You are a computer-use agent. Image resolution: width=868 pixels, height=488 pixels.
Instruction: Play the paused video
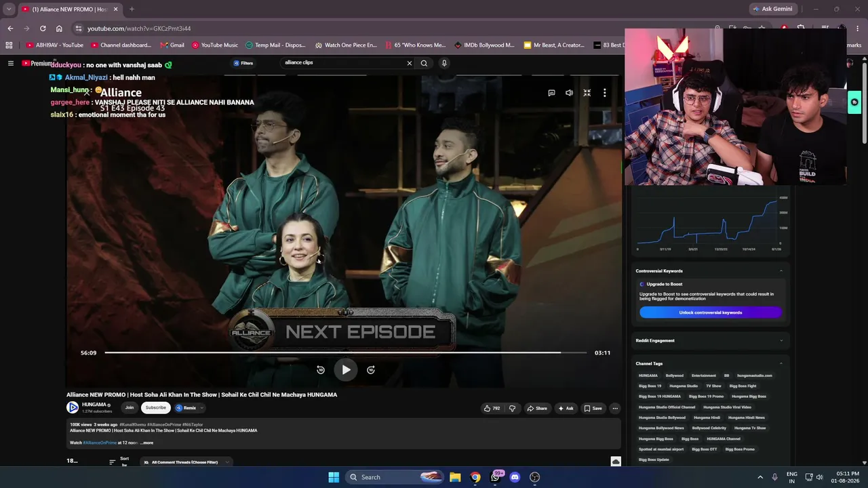point(346,369)
